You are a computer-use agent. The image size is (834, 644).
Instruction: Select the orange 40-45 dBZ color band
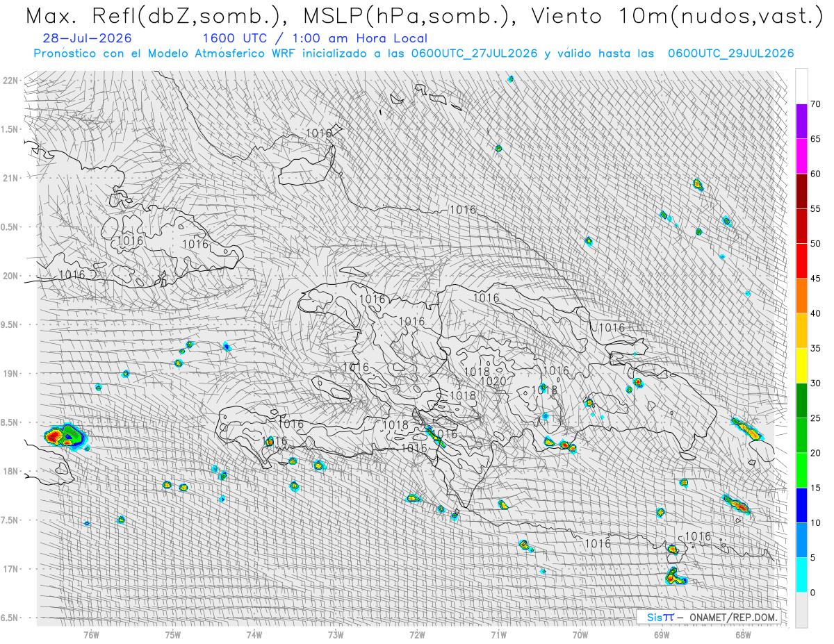(801, 296)
